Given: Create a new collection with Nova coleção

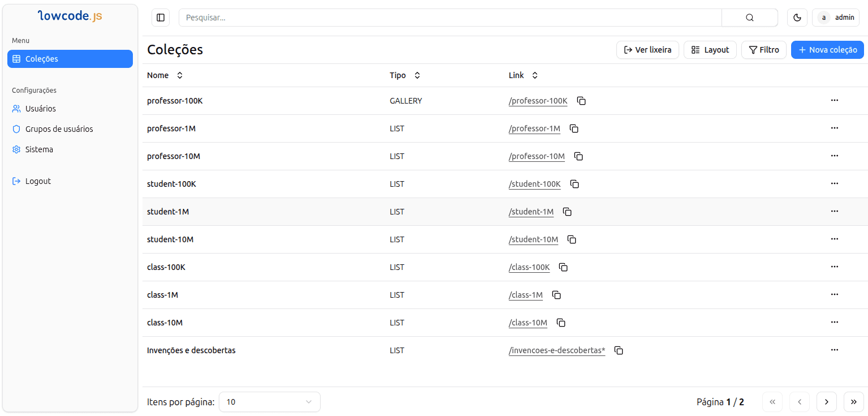Looking at the screenshot, I should (x=827, y=50).
